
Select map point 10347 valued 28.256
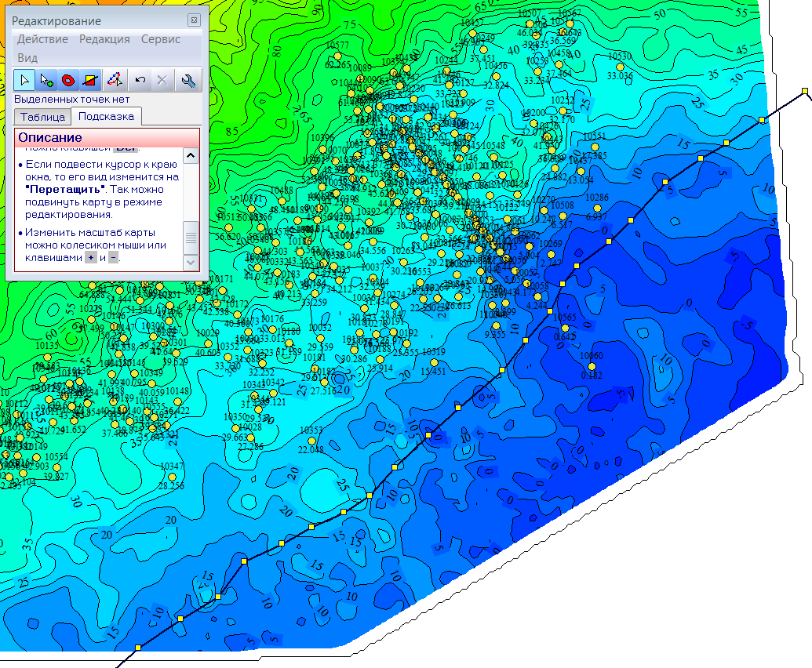(172, 477)
